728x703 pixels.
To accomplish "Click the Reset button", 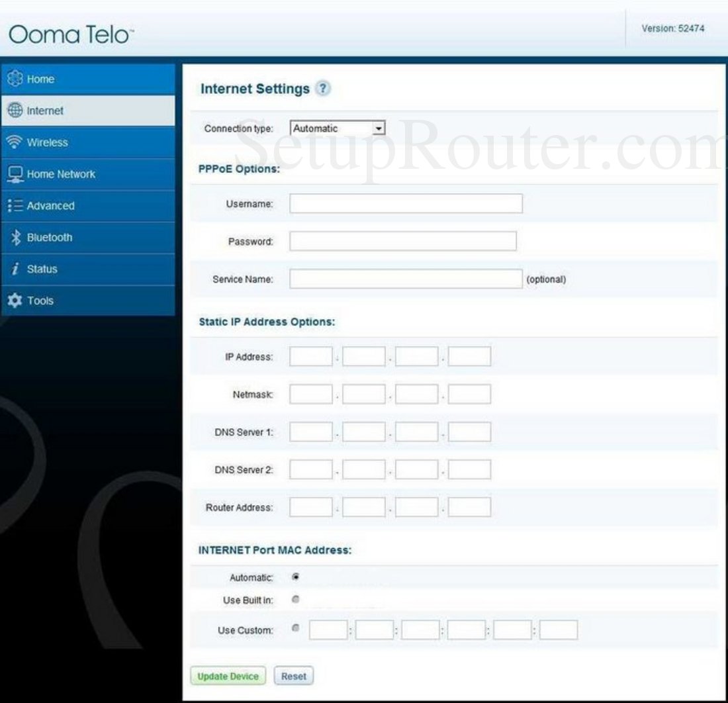I will [x=293, y=676].
